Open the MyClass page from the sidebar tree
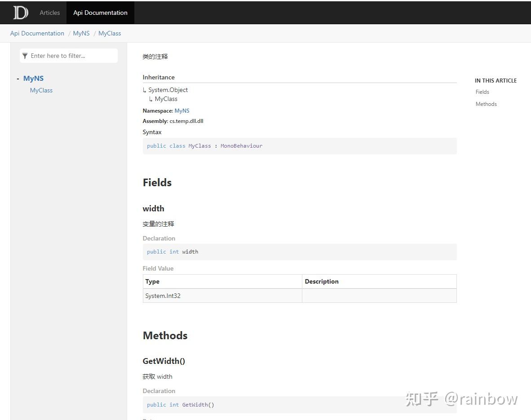 click(x=41, y=90)
